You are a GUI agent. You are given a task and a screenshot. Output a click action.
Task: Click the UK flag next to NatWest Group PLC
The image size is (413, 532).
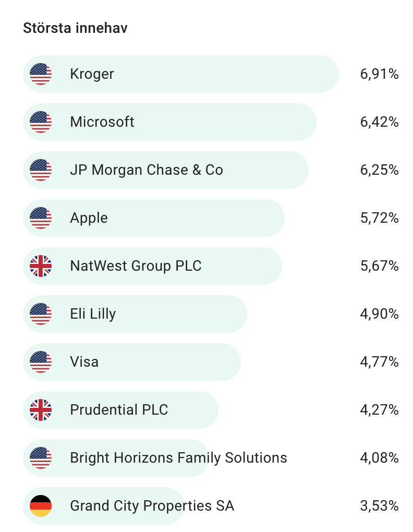(41, 266)
